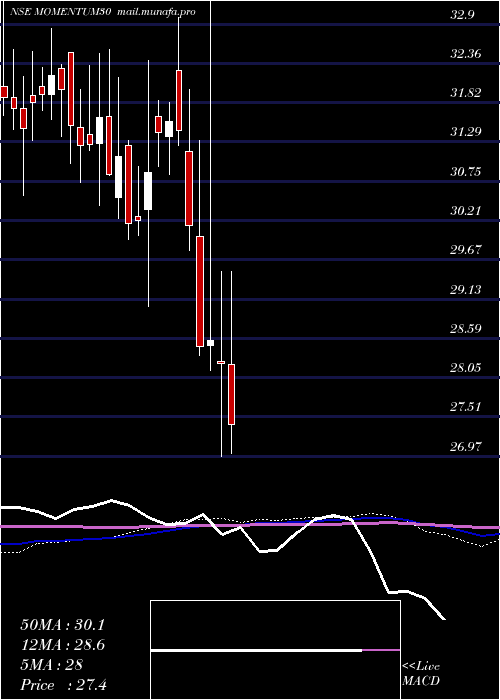Select the 29.67 price axis label
Viewport: 500px width, 700px height.
click(x=466, y=250)
